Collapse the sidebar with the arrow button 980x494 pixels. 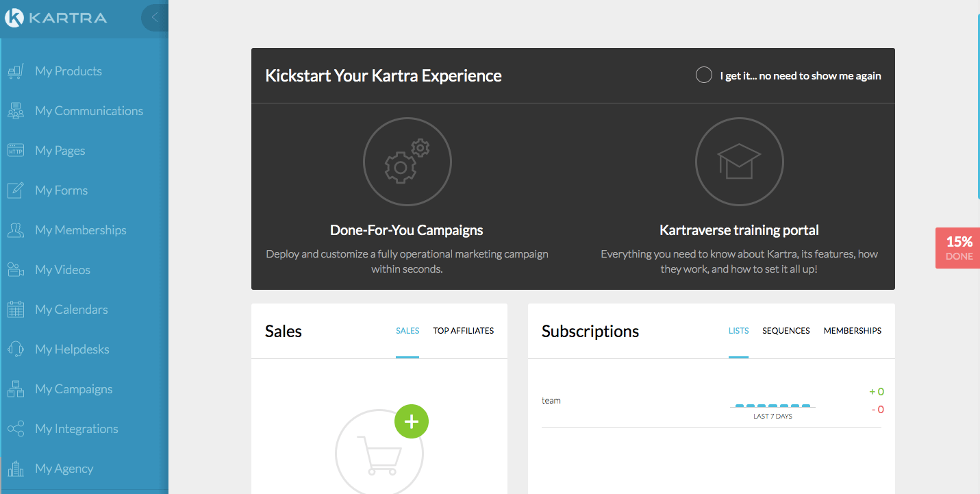tap(155, 18)
